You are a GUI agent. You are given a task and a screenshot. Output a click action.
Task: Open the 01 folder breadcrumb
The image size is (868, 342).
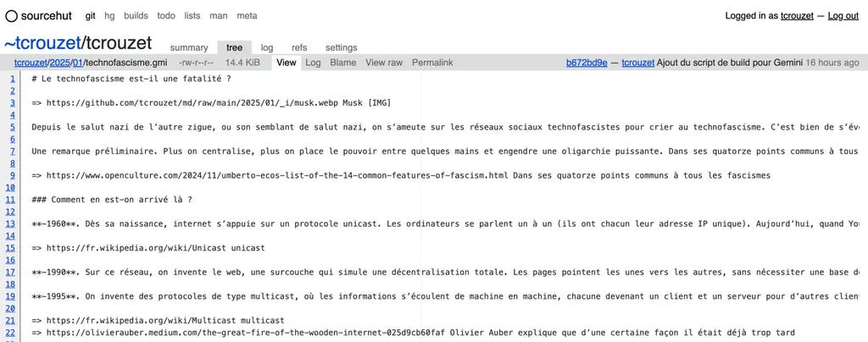77,63
